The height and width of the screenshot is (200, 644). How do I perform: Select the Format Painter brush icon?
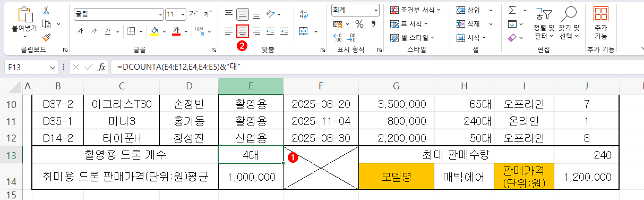46,37
